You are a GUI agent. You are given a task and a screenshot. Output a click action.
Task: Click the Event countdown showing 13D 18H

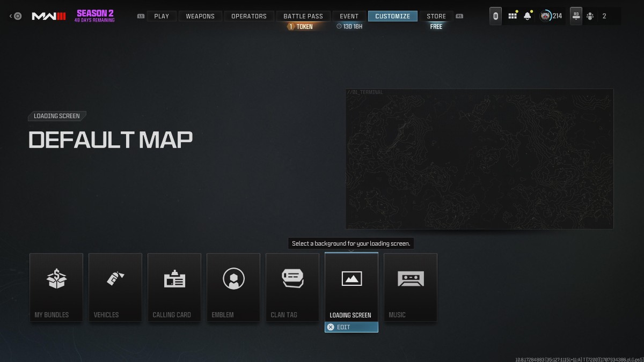(x=349, y=26)
